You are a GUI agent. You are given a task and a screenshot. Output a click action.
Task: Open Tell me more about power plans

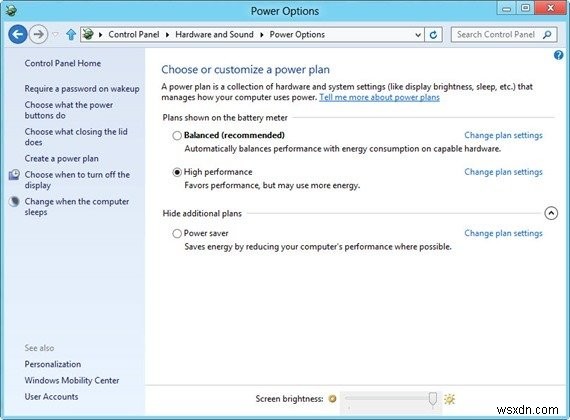coord(379,97)
